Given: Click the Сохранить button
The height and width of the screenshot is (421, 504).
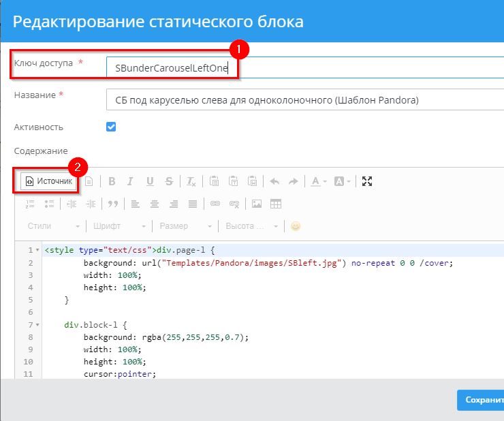Looking at the screenshot, I should [x=481, y=400].
